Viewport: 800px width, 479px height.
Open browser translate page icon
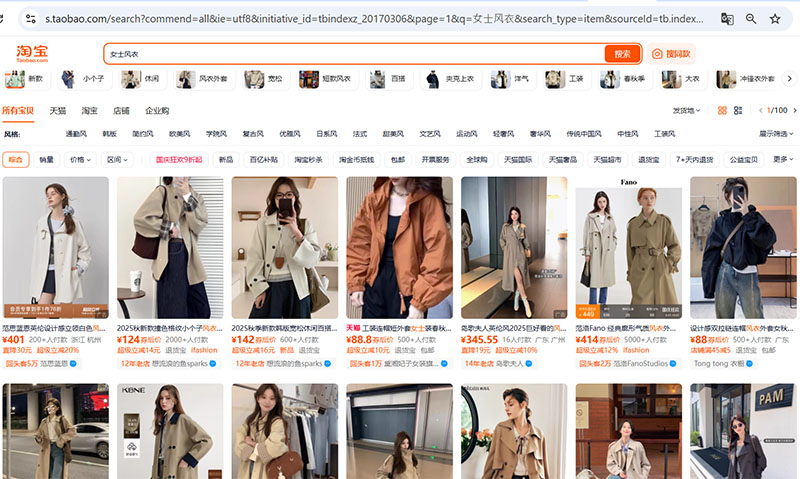[x=726, y=19]
